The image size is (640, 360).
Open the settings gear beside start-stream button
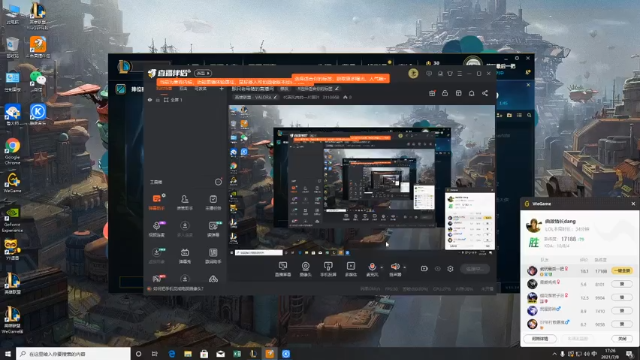tap(450, 269)
